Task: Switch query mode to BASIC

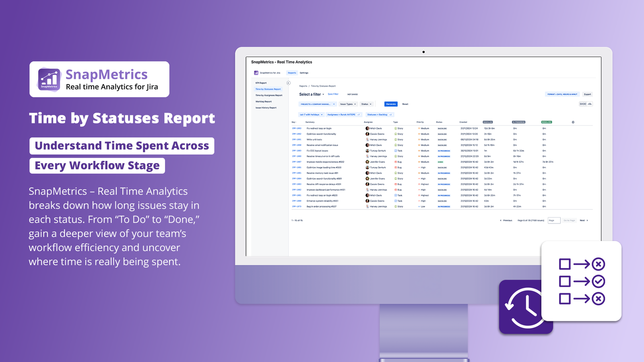Action: point(583,104)
